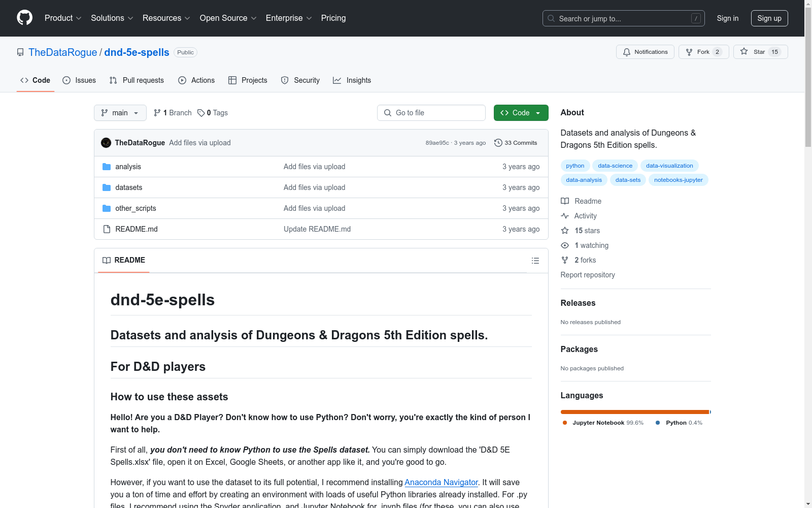Click the Sign in link

coord(728,18)
